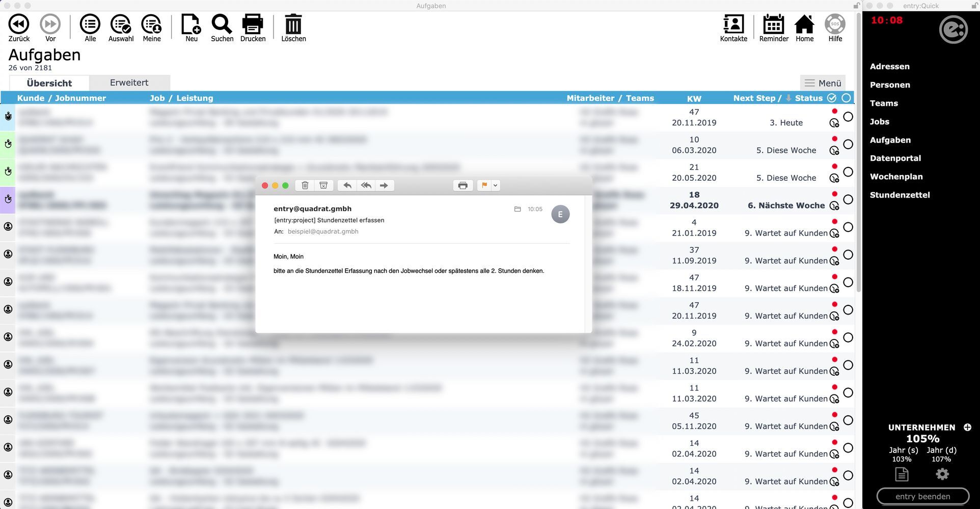Image resolution: width=980 pixels, height=509 pixels.
Task: Open Datenportal in the Quick panel
Action: pyautogui.click(x=895, y=158)
